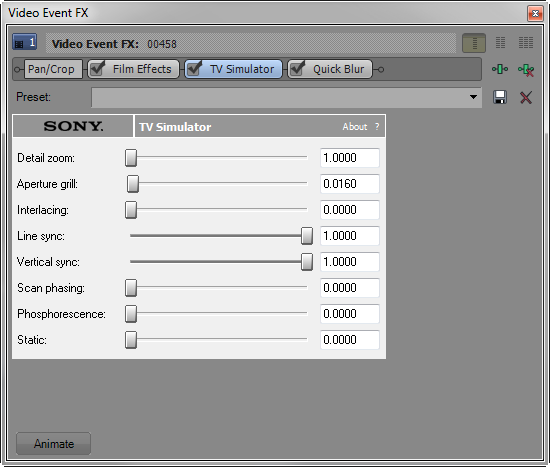Click the video event icon numbered 1

[24, 42]
